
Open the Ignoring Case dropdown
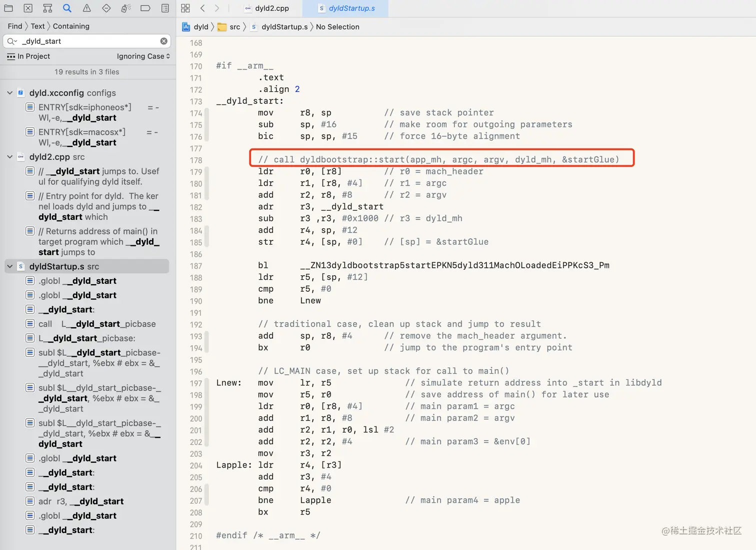point(143,56)
